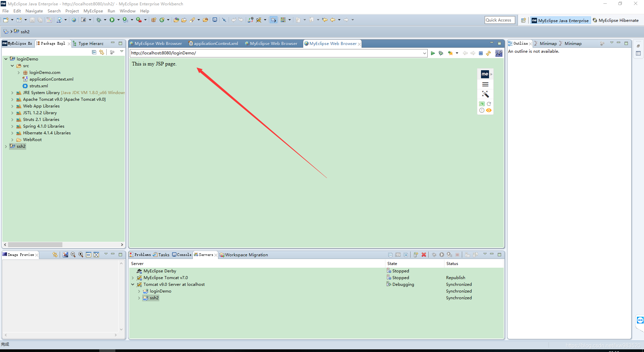Click the magic wand icon in the floating panel
This screenshot has height=352, width=644.
(485, 94)
